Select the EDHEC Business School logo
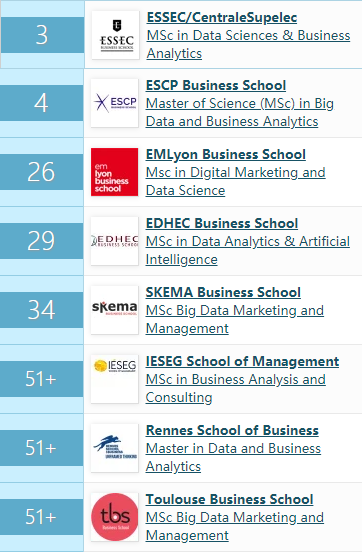The width and height of the screenshot is (362, 553). pos(115,241)
